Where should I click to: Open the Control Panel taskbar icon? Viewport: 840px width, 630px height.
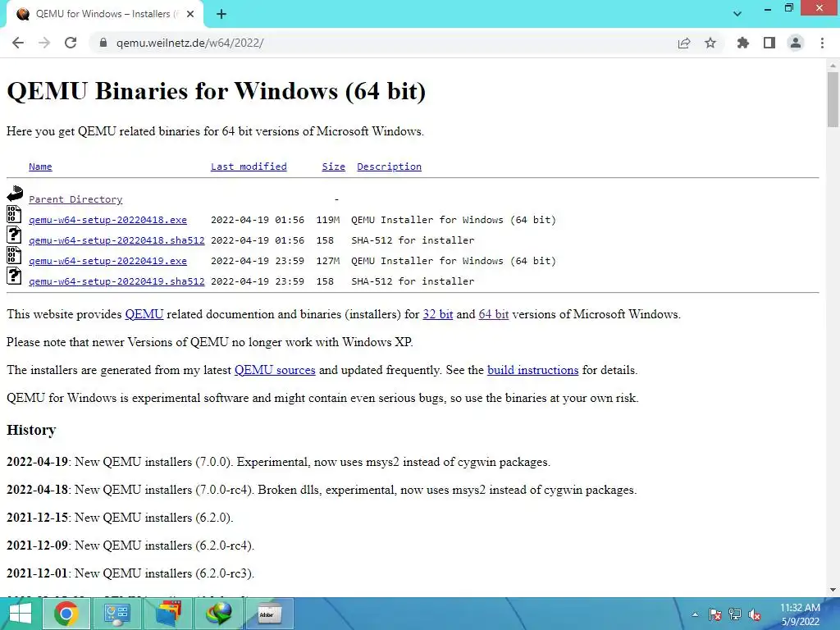(x=116, y=614)
